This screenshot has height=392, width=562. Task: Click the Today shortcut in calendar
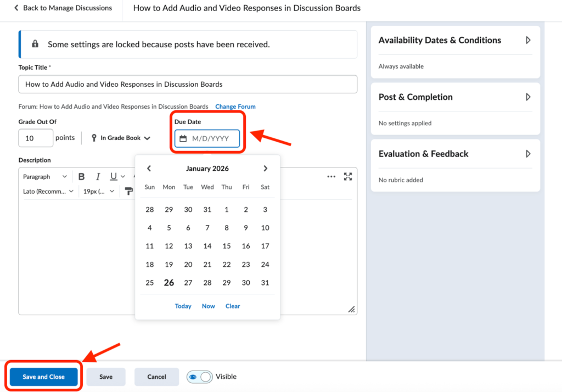coord(183,306)
